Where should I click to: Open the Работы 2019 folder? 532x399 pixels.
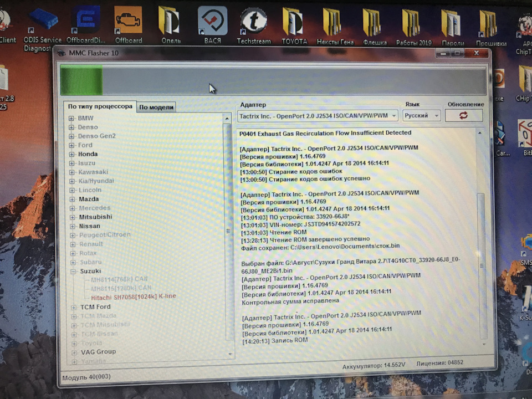[x=413, y=27]
